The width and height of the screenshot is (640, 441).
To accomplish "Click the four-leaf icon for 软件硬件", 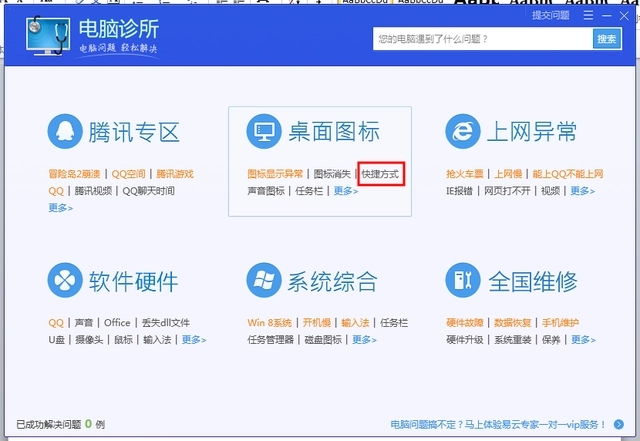I will 65,281.
